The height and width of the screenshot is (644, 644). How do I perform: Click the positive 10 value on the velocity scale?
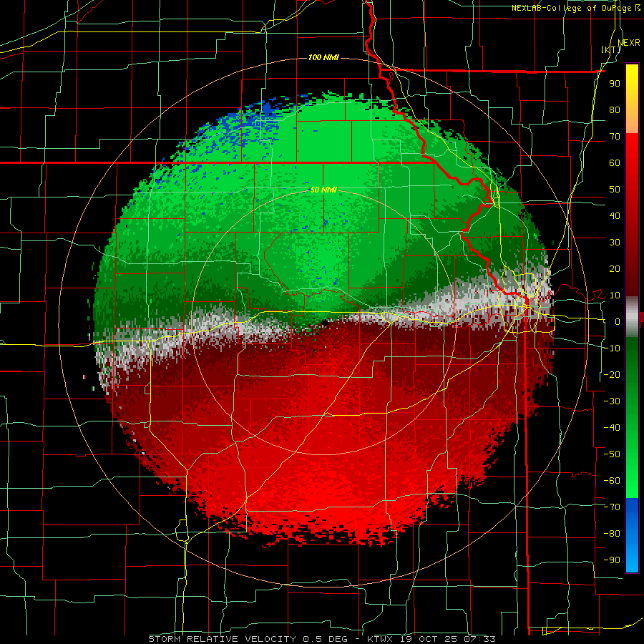(615, 296)
